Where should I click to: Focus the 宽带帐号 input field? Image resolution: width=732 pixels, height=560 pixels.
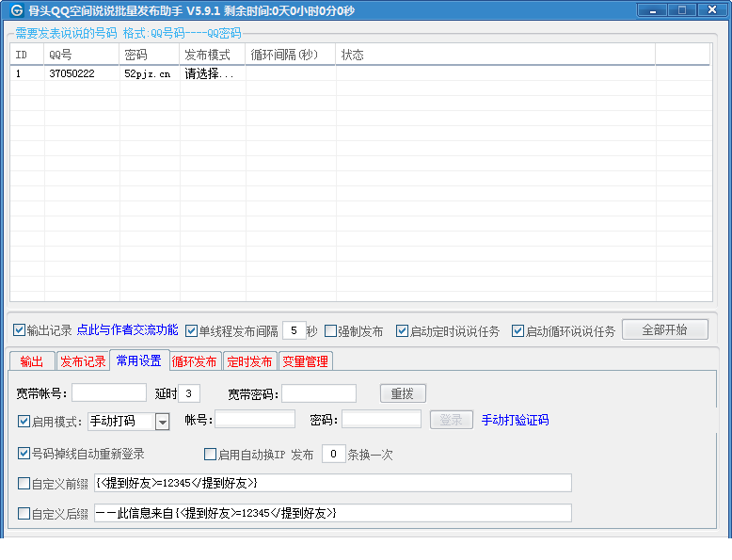click(109, 393)
